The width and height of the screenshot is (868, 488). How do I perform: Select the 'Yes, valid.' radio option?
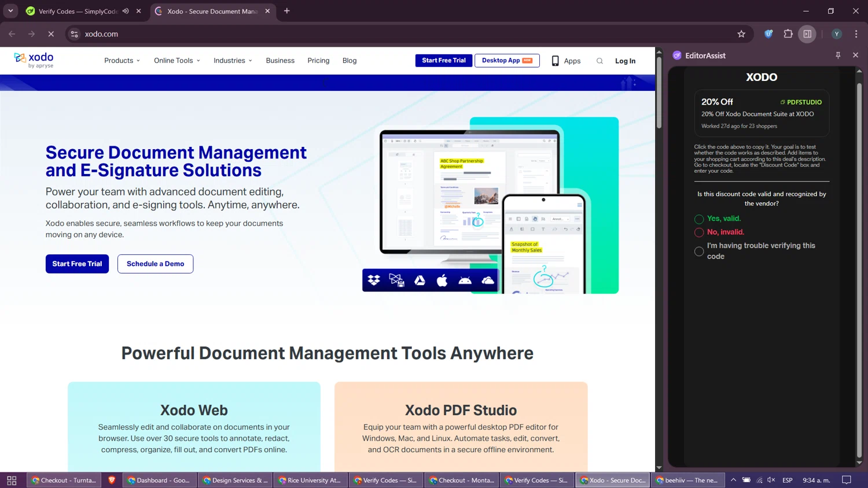pos(699,219)
